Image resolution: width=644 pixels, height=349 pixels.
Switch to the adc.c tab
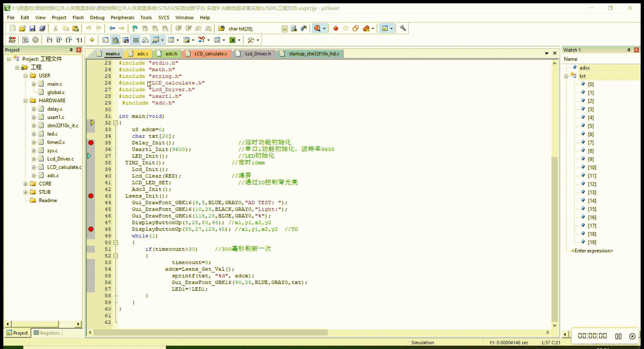click(139, 54)
